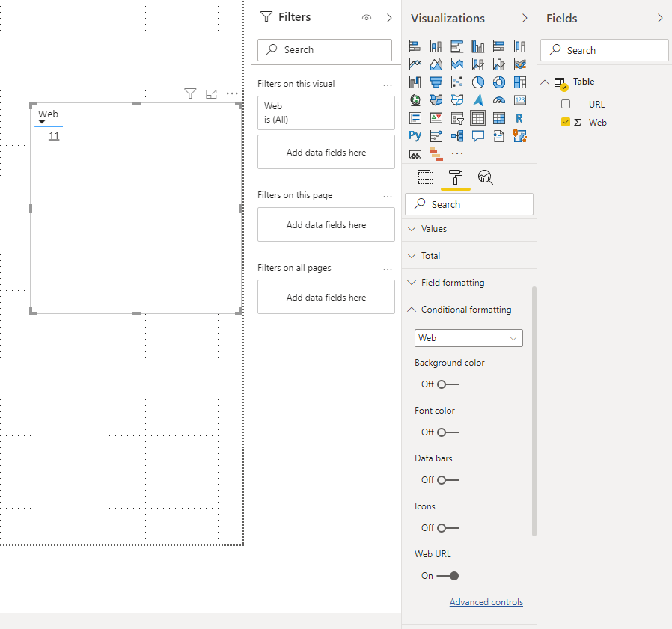
Task: Turn on Data bars toggle
Action: point(448,480)
